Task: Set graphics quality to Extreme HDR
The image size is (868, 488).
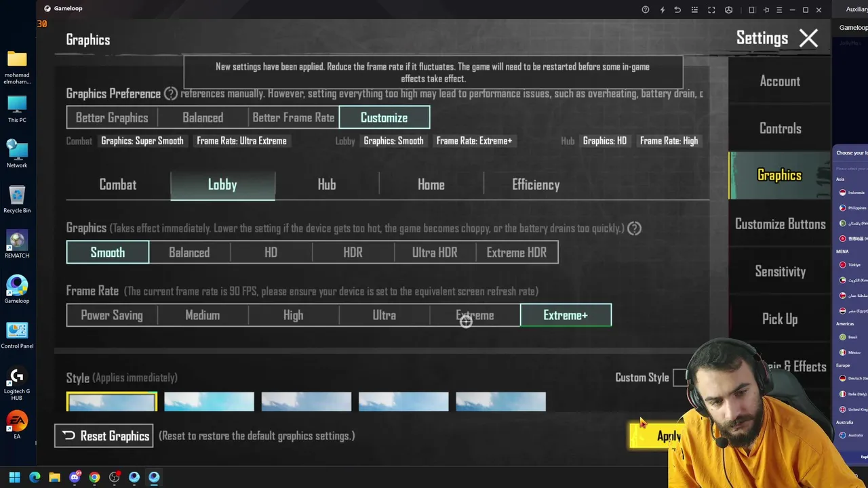Action: pos(517,252)
